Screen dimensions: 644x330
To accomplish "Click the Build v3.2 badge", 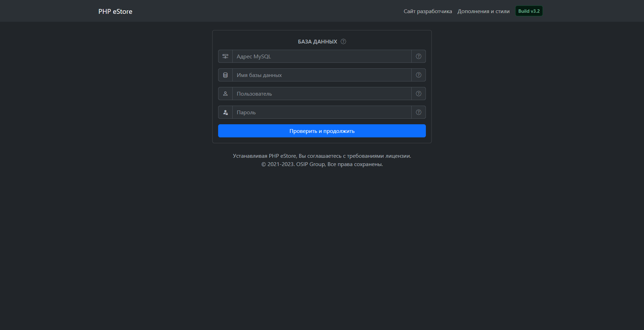I will click(529, 11).
